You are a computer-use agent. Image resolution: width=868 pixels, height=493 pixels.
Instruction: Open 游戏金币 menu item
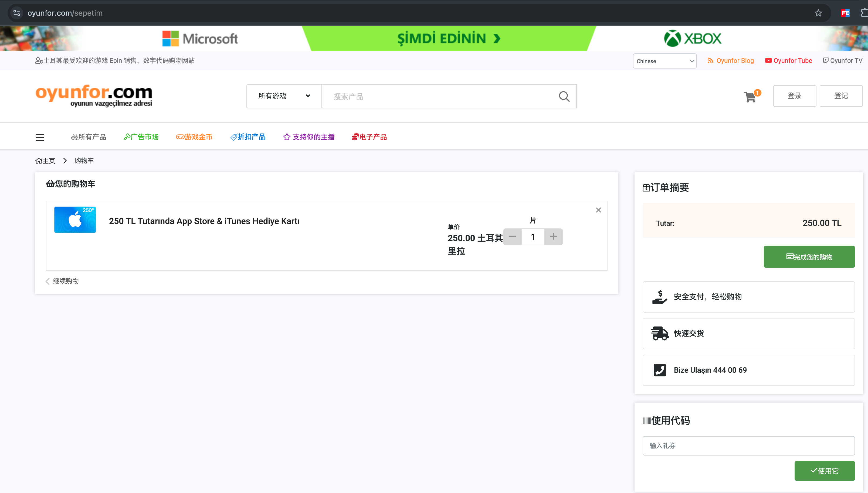[194, 137]
